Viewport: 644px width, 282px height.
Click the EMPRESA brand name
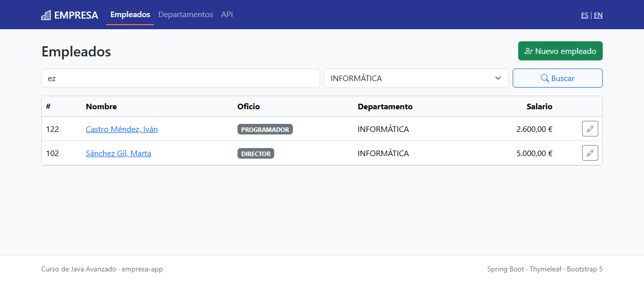click(x=76, y=15)
